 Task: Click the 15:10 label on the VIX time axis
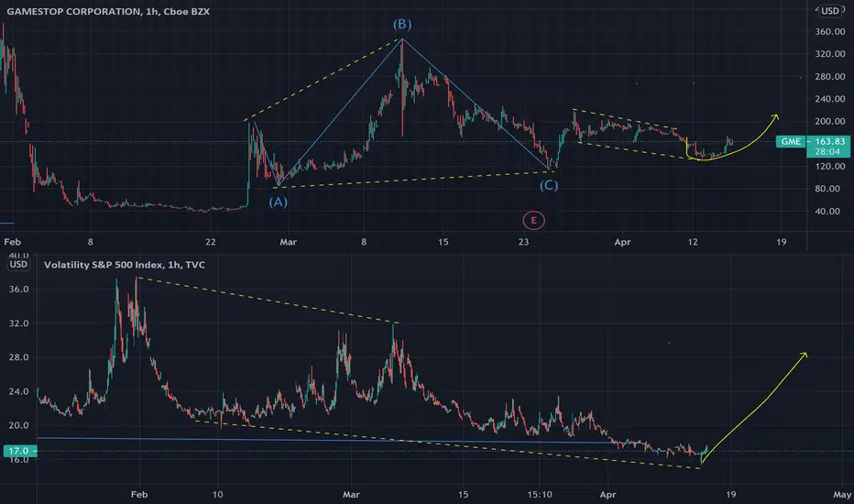[540, 495]
